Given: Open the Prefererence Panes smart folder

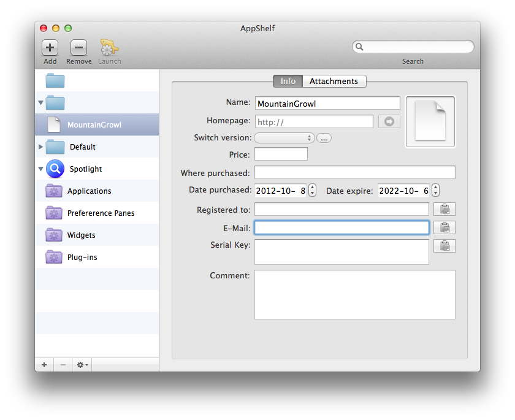Looking at the screenshot, I should point(97,213).
